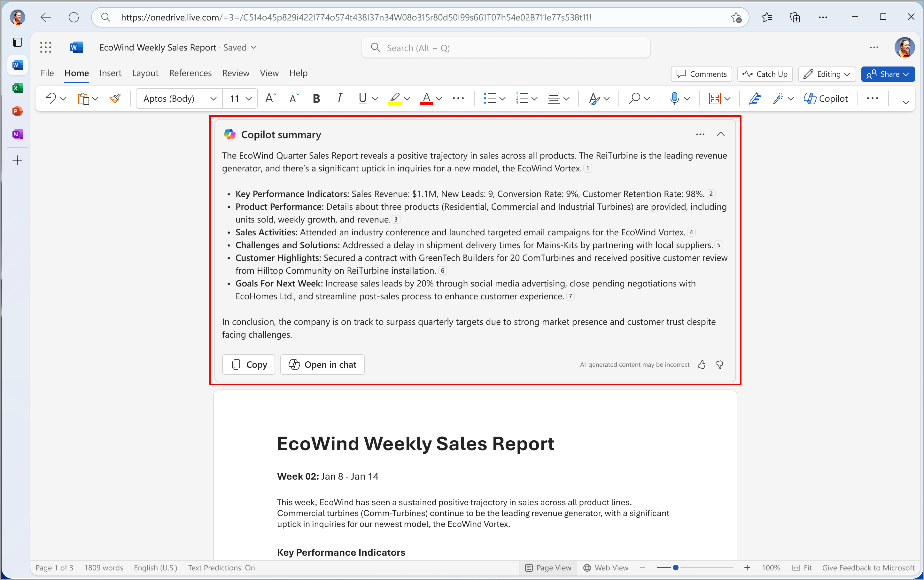Toggle the Editing mode button
Image resolution: width=924 pixels, height=580 pixels.
pos(826,74)
